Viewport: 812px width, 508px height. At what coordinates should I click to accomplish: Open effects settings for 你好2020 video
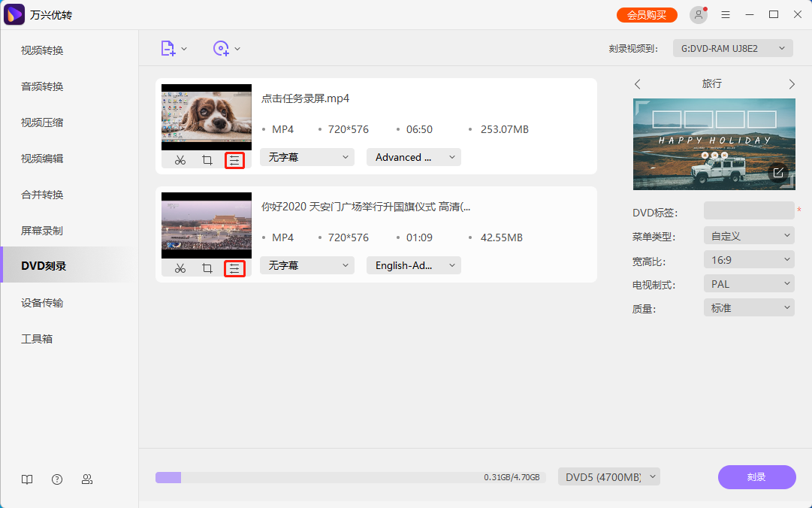(x=234, y=268)
